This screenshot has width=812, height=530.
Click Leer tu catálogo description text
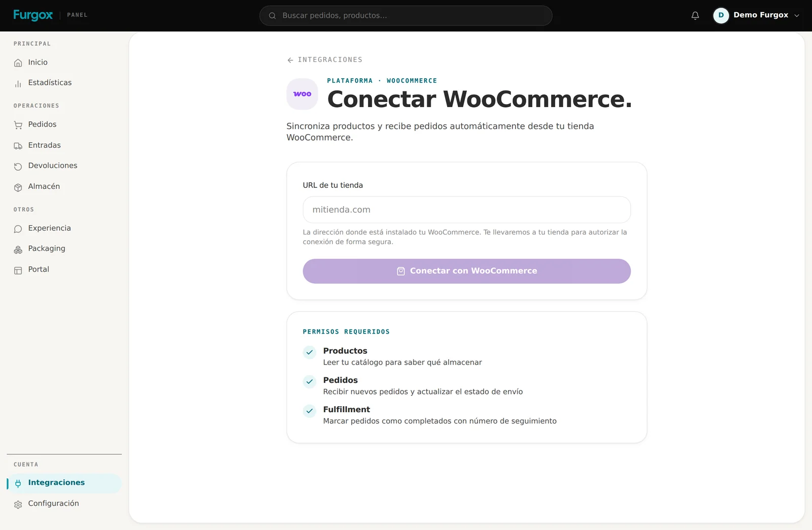tap(402, 362)
